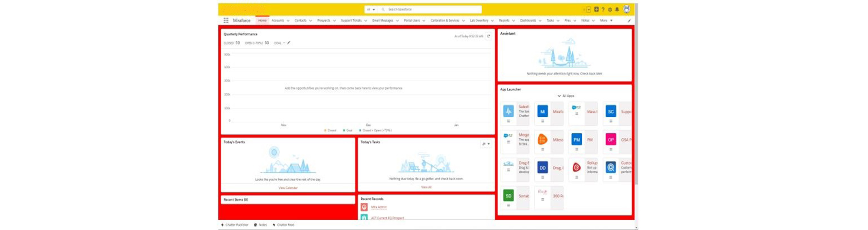
Task: Expand the Reports tab dropdown chevron
Action: coord(514,20)
